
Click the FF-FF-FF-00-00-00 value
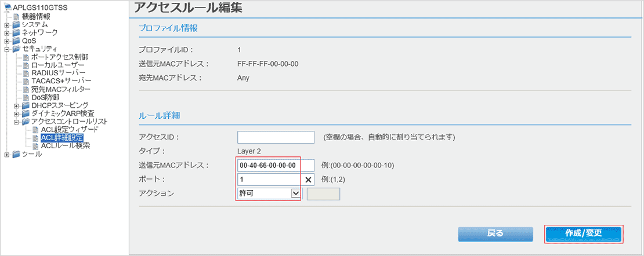(x=268, y=64)
